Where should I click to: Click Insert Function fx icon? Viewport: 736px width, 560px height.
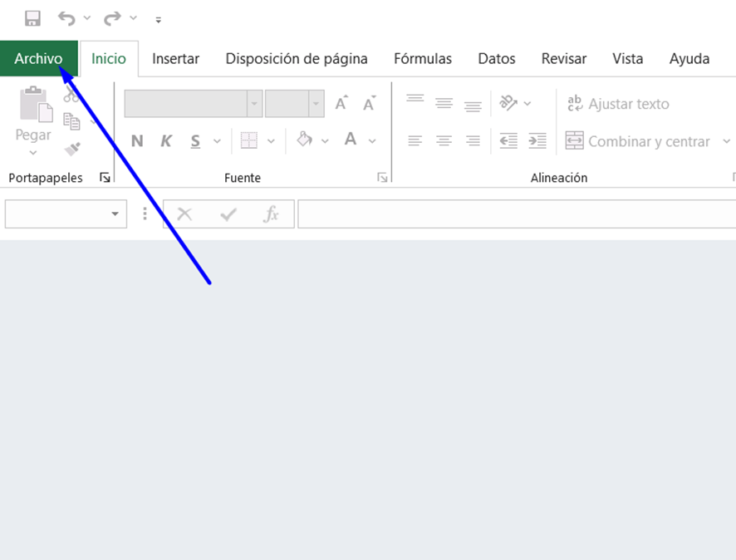click(x=272, y=214)
